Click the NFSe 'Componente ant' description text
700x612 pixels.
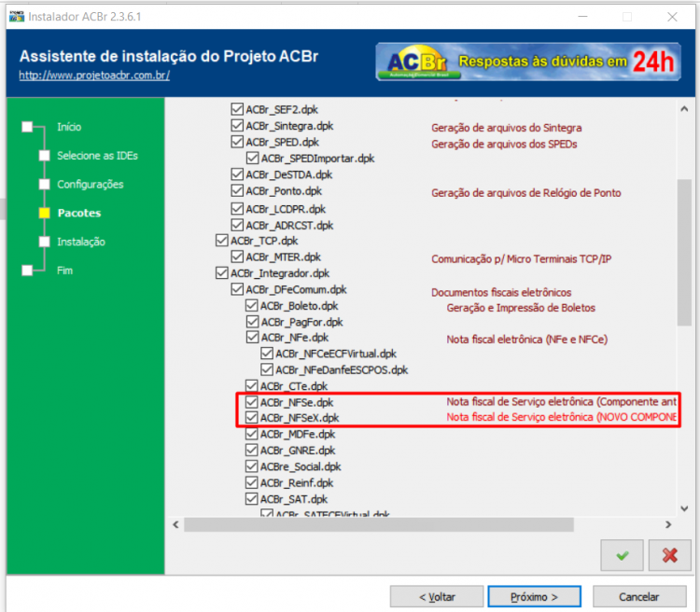tap(561, 402)
